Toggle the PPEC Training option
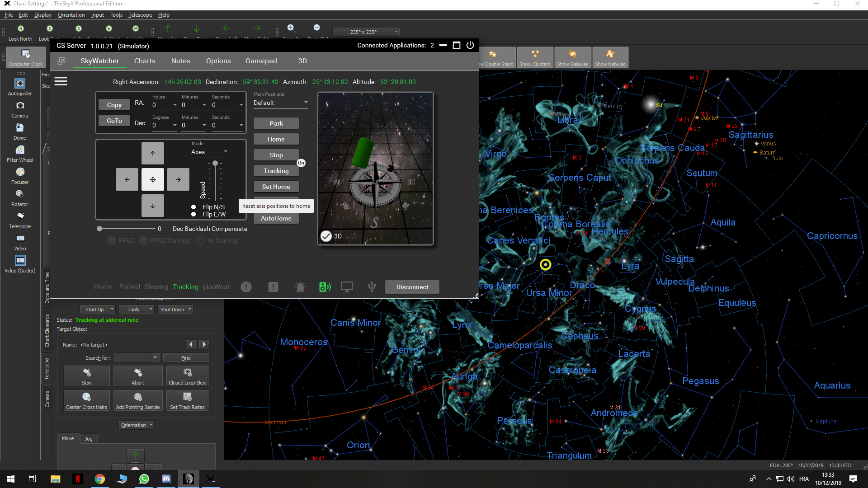This screenshot has height=488, width=868. coord(143,240)
